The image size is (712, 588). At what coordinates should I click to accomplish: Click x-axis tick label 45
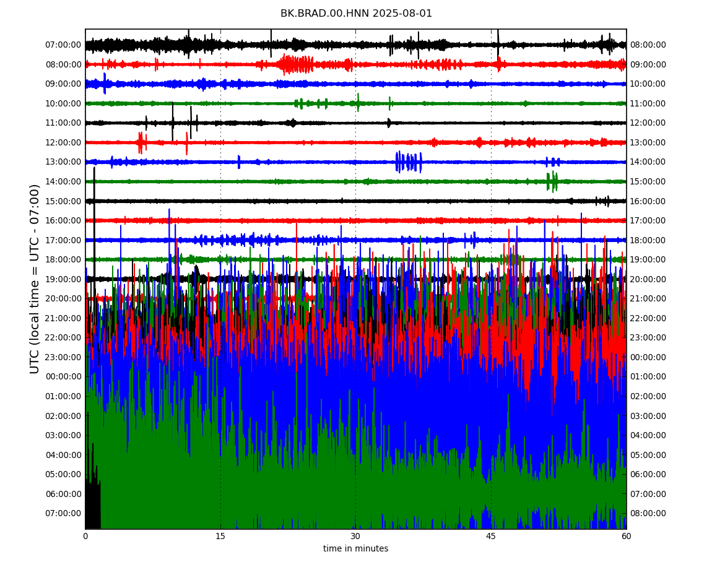pyautogui.click(x=491, y=536)
